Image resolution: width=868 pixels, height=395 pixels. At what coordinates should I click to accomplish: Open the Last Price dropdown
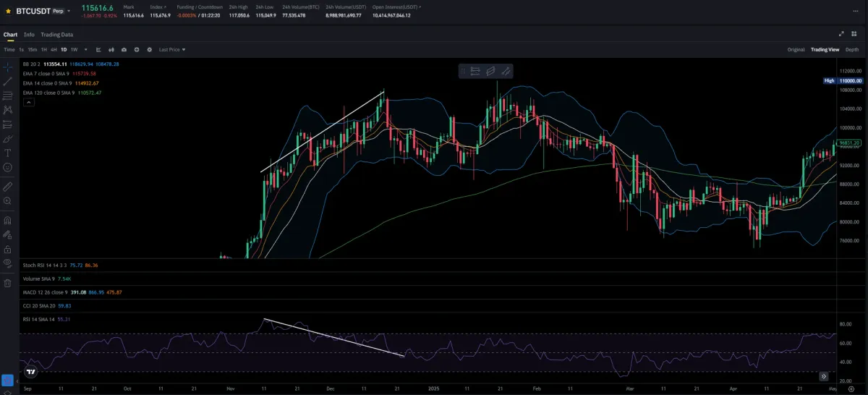click(172, 50)
